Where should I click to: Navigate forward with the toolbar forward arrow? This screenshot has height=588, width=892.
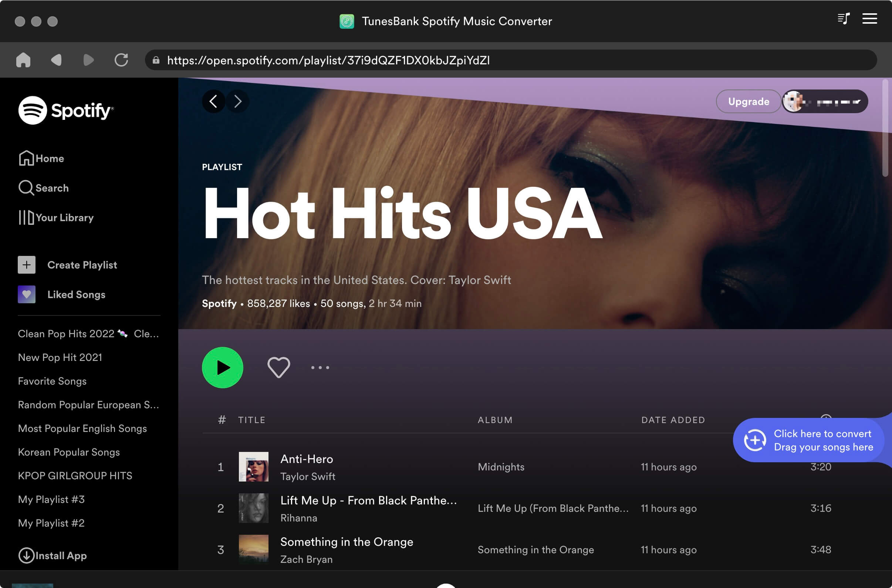pyautogui.click(x=88, y=60)
